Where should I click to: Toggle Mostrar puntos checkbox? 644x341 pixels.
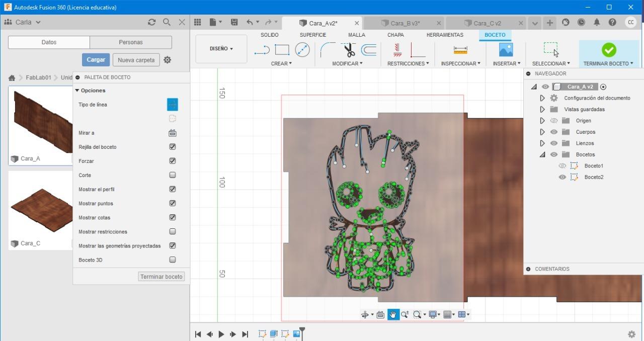tap(173, 203)
